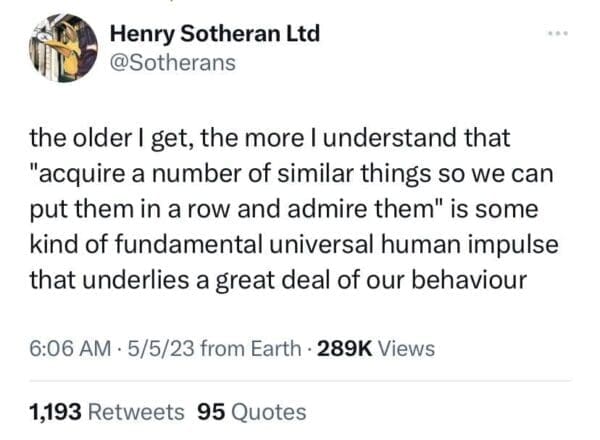Open the Retweets list label
Screen dimensions: 600x440
tap(137, 411)
